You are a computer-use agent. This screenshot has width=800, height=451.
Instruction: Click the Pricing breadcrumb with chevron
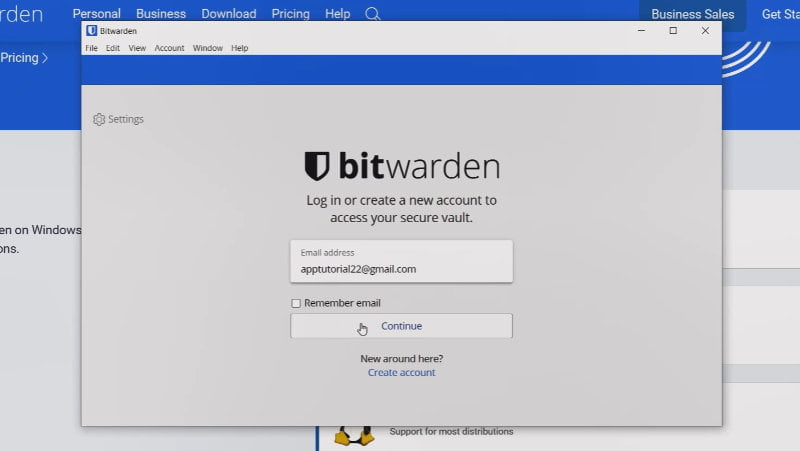click(24, 58)
